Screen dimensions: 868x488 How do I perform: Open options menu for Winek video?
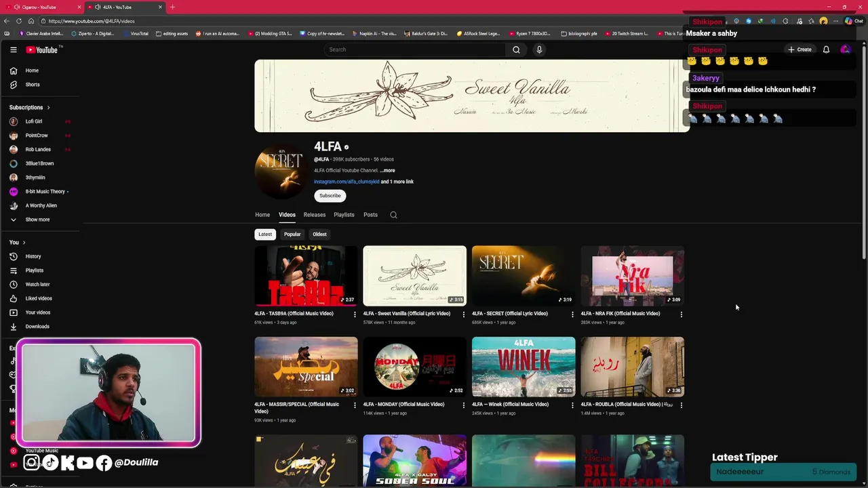[572, 405]
